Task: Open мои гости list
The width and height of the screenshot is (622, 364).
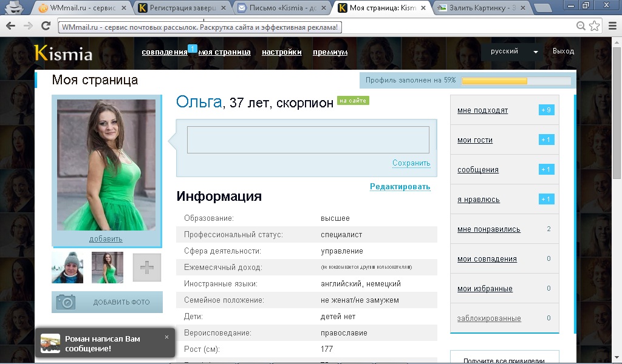Action: click(475, 140)
